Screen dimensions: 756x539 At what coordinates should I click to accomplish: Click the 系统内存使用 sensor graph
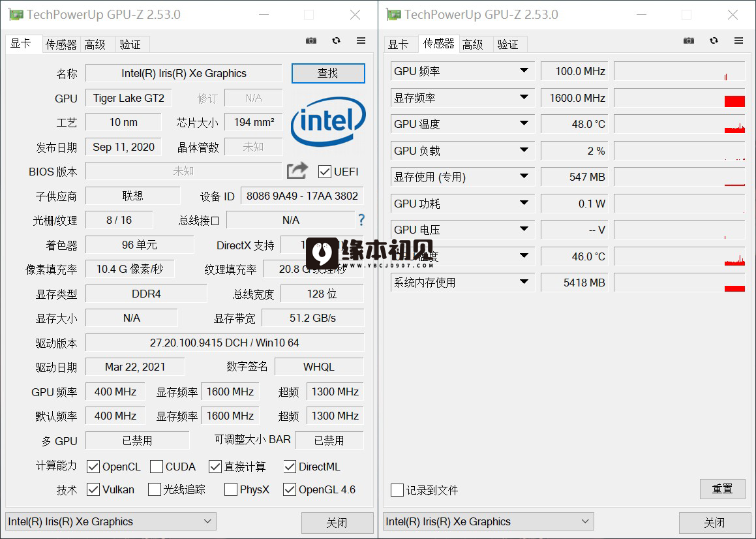point(679,283)
